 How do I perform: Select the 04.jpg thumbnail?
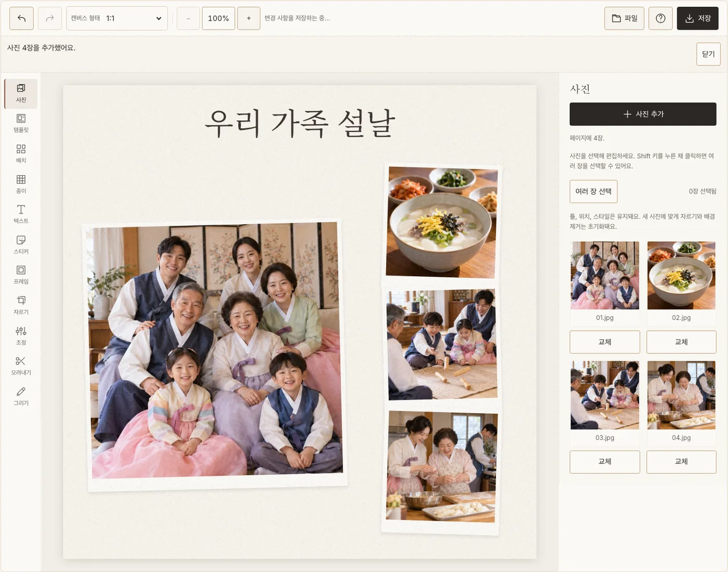click(x=681, y=395)
